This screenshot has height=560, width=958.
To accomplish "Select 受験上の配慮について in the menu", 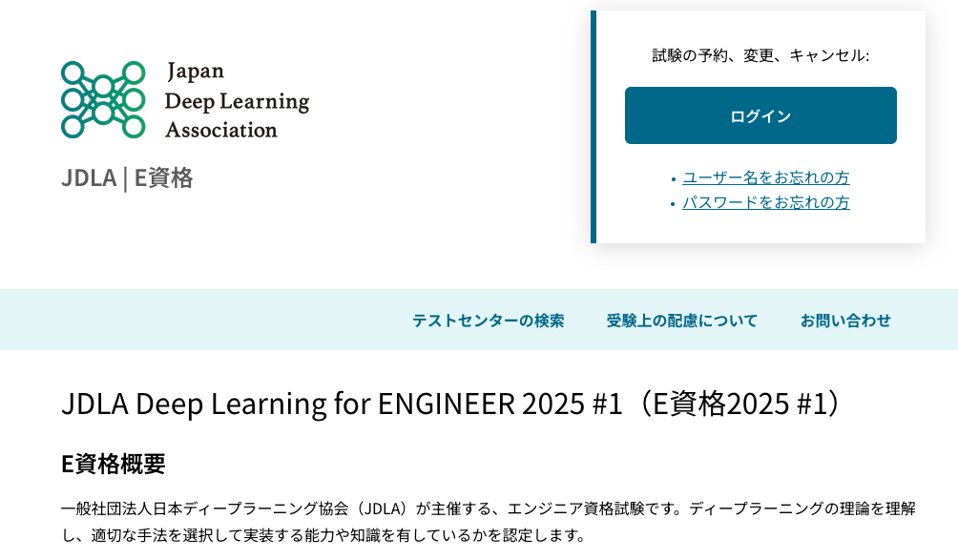I will 680,321.
